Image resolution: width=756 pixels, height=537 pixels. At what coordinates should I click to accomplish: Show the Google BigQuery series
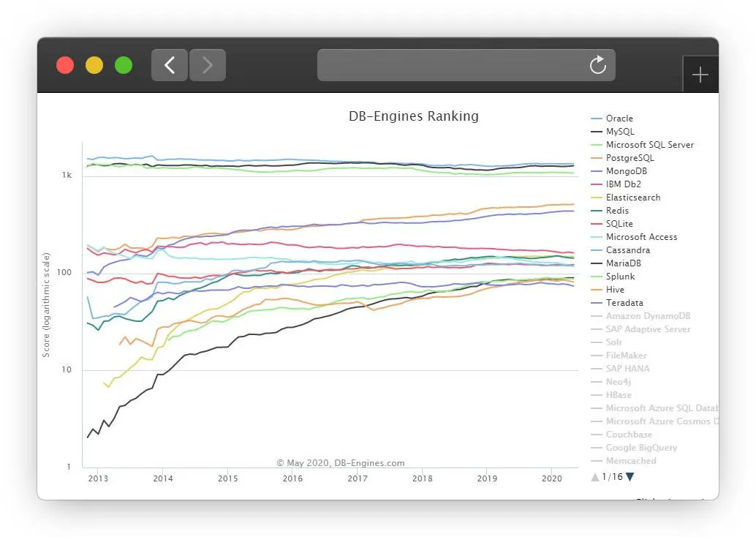pos(634,448)
